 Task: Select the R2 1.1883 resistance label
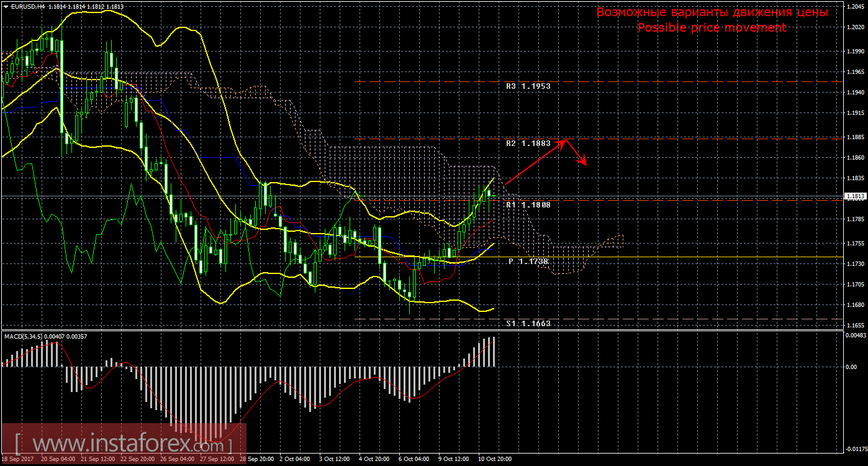pyautogui.click(x=528, y=144)
